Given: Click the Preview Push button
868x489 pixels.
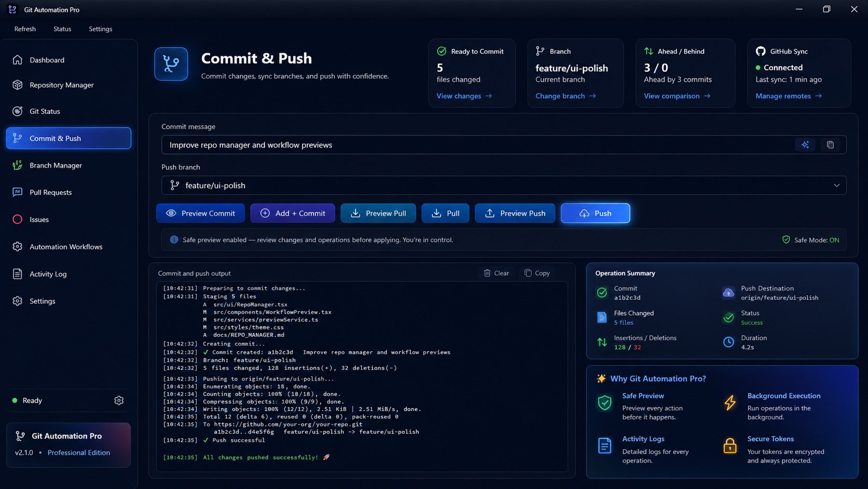Looking at the screenshot, I should (x=514, y=213).
